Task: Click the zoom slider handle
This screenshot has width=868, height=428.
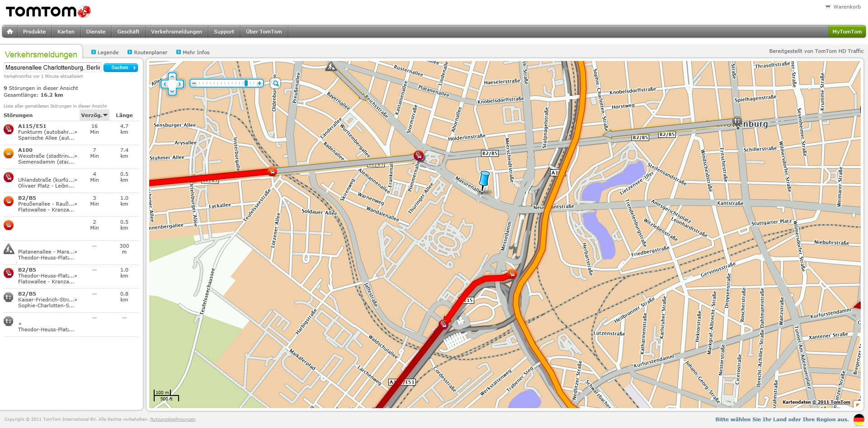Action: (246, 83)
